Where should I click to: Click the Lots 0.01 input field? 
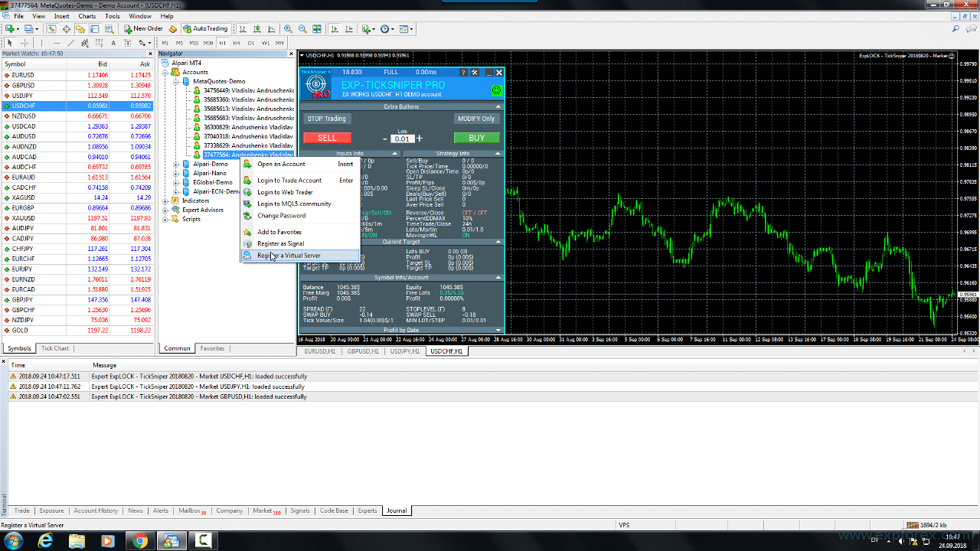click(402, 139)
